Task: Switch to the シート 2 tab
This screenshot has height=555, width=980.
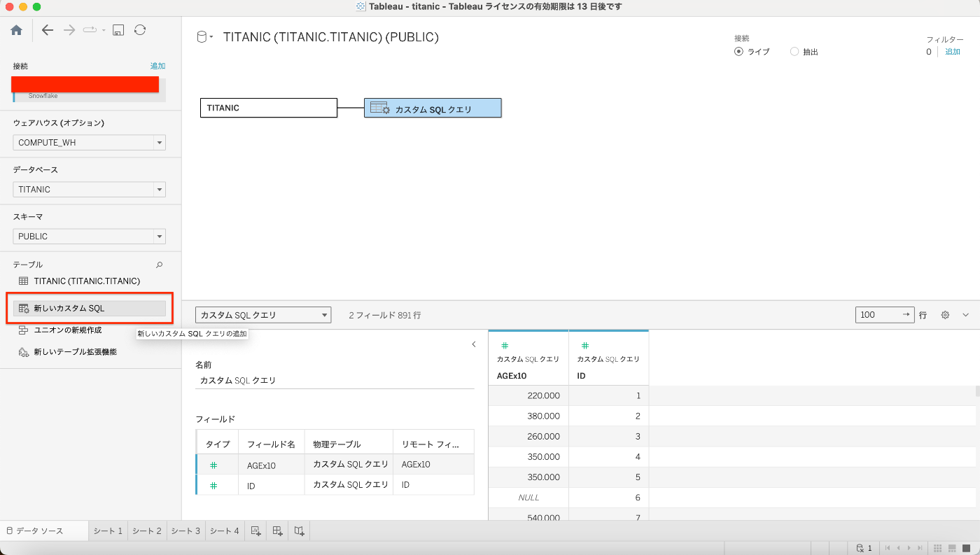Action: (x=147, y=531)
